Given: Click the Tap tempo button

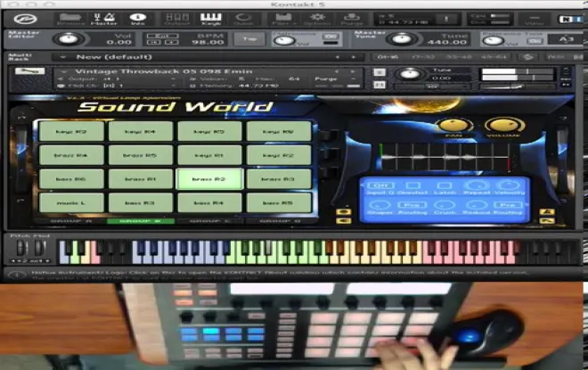Looking at the screenshot, I should click(249, 38).
